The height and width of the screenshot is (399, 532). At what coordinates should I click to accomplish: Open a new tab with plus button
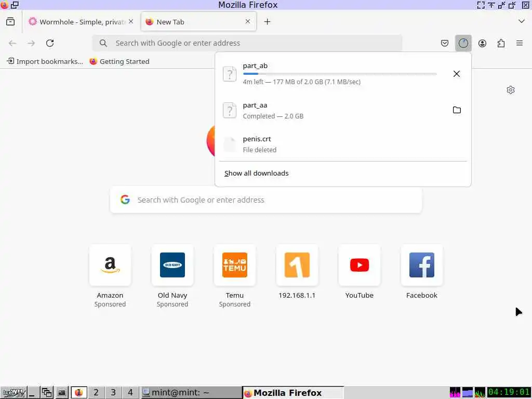pyautogui.click(x=268, y=22)
